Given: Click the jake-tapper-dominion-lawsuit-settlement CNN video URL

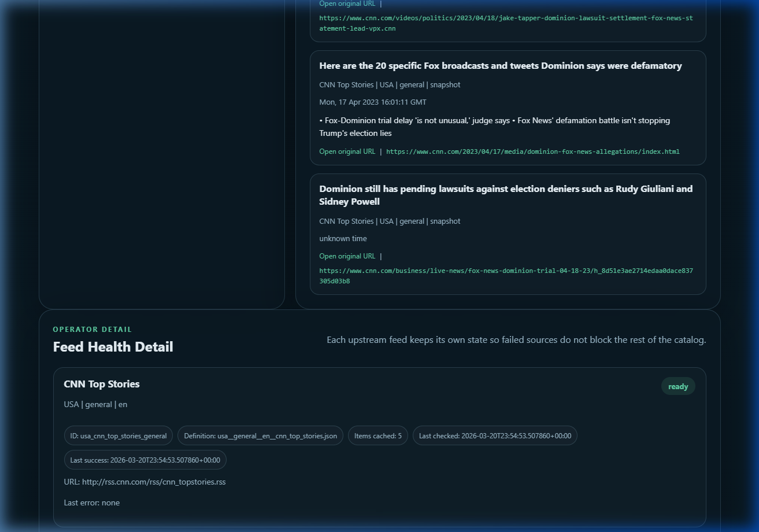Looking at the screenshot, I should (506, 23).
